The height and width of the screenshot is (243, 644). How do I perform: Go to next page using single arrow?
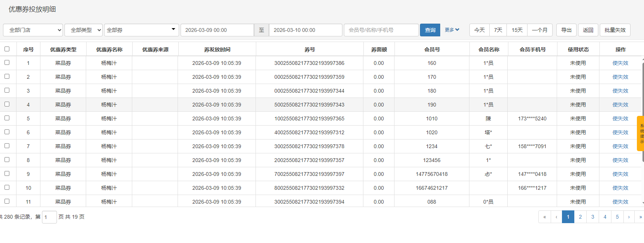[x=629, y=217]
